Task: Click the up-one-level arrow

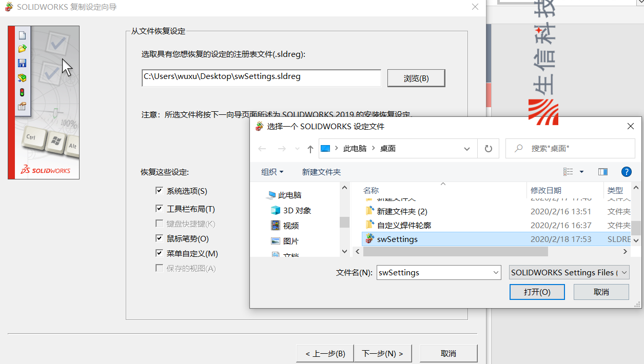Action: pyautogui.click(x=310, y=149)
